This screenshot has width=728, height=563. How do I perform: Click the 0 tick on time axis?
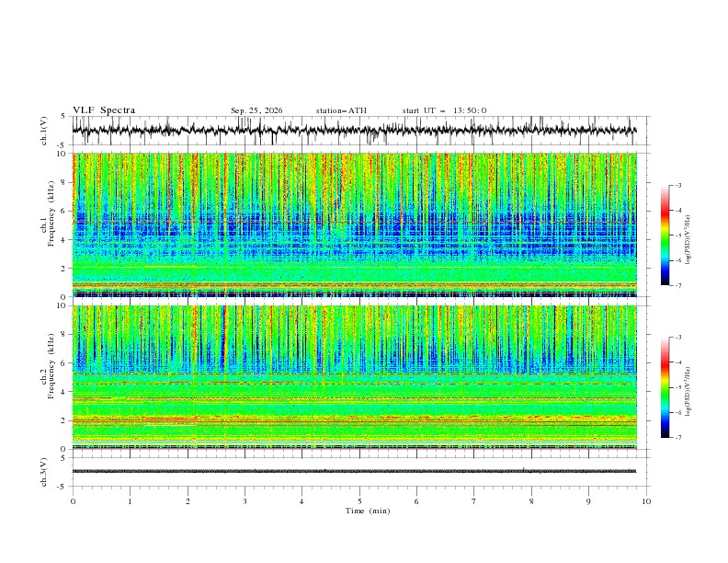(x=73, y=501)
